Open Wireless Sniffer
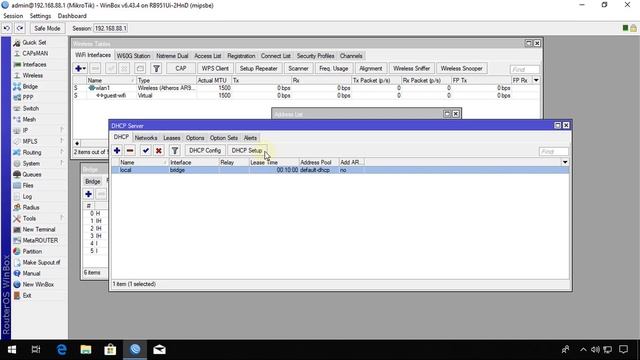 point(411,69)
